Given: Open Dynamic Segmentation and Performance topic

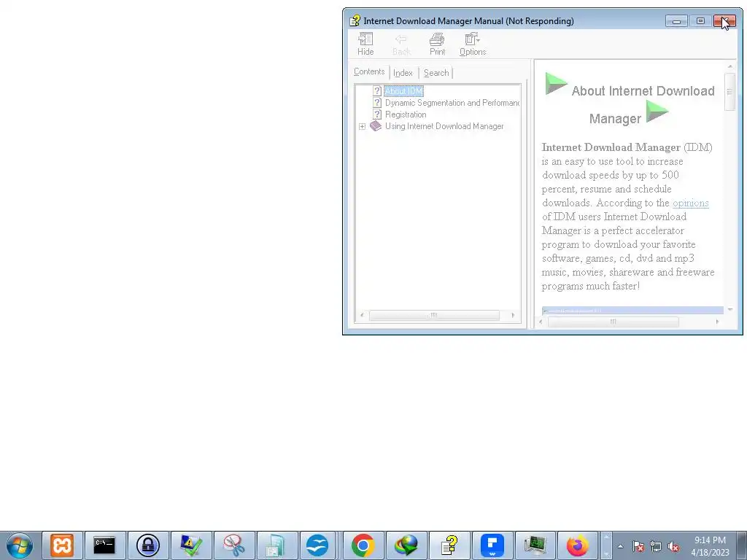Looking at the screenshot, I should pos(452,103).
